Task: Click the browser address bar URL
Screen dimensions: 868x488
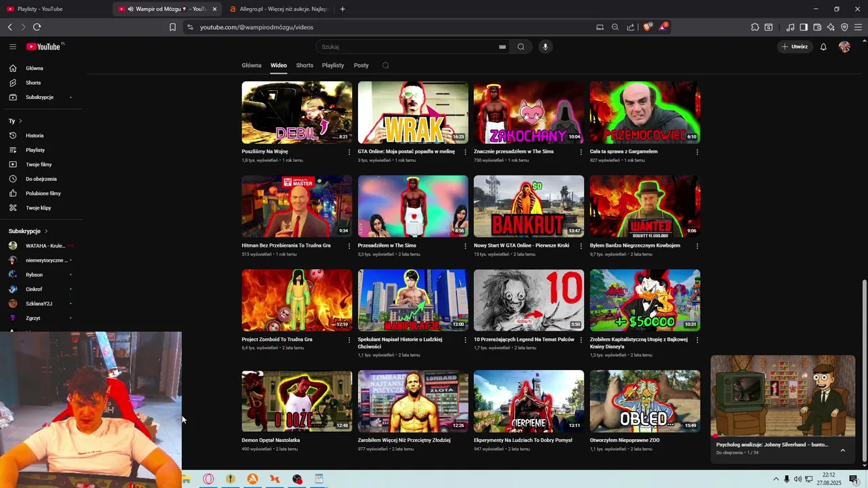Action: [x=256, y=27]
